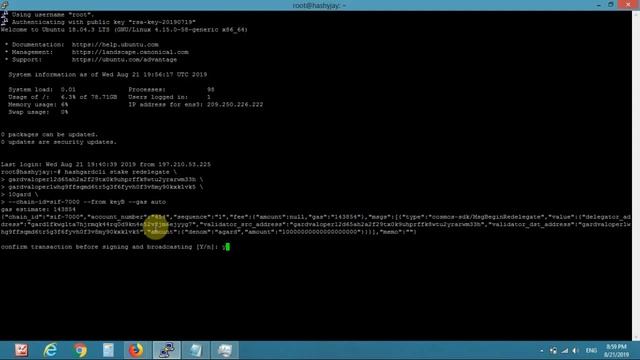Viewport: 640px width, 360px height.
Task: Click the '10gard \' argument line
Action: (20, 194)
